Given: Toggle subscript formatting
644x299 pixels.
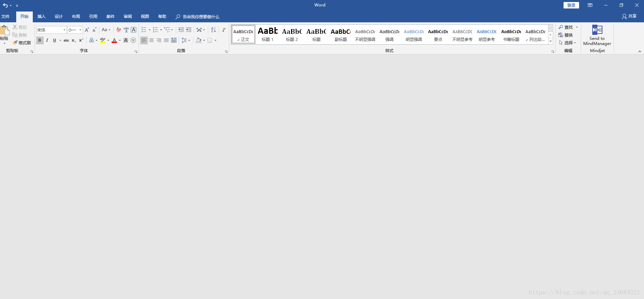Looking at the screenshot, I should 74,40.
